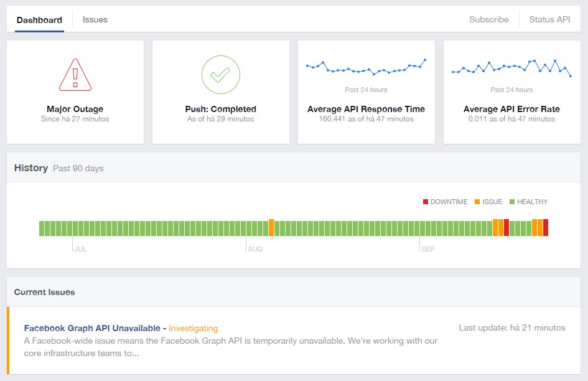Click the HEALTHY legend label
This screenshot has width=588, height=381.
click(533, 202)
